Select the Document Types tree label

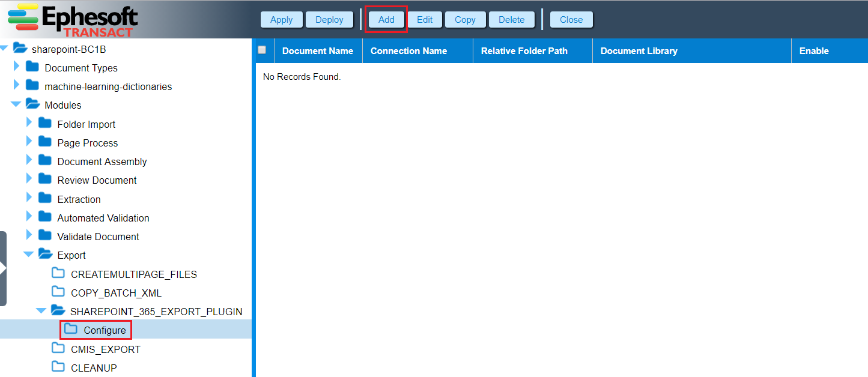pos(81,68)
